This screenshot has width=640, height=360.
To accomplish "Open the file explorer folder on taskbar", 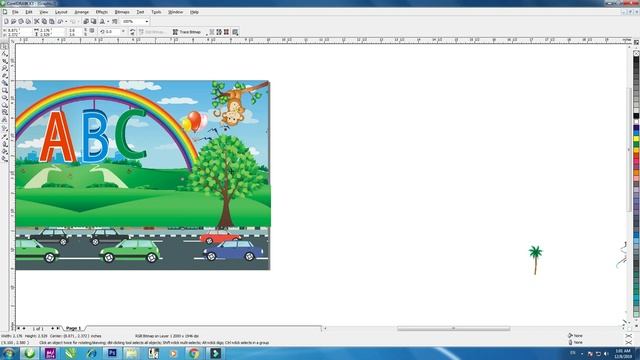I will (132, 353).
